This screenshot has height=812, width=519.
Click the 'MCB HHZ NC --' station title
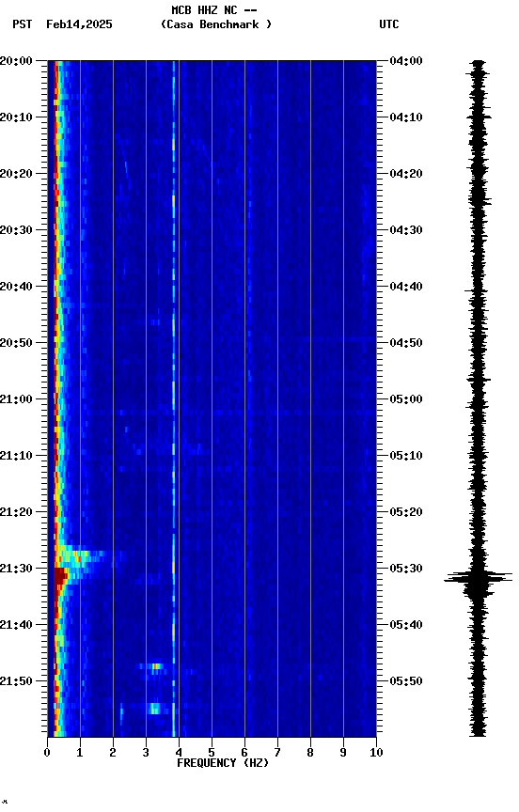(x=214, y=10)
